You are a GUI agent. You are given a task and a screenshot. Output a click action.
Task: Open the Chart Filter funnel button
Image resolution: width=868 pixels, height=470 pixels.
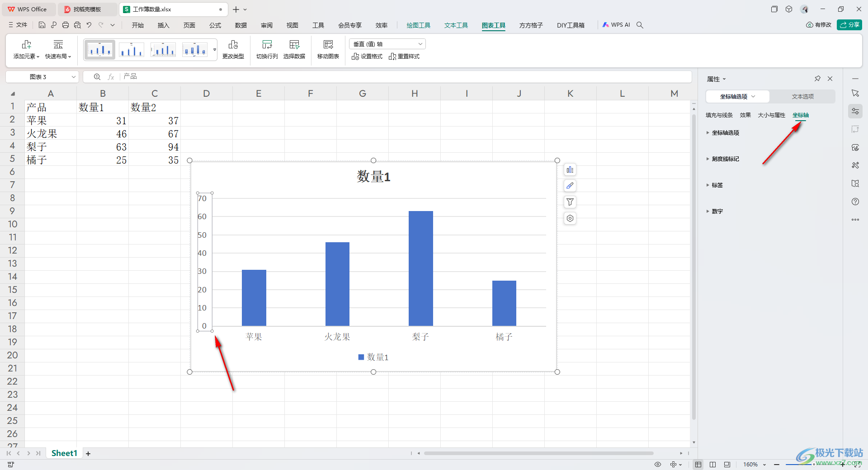(570, 202)
